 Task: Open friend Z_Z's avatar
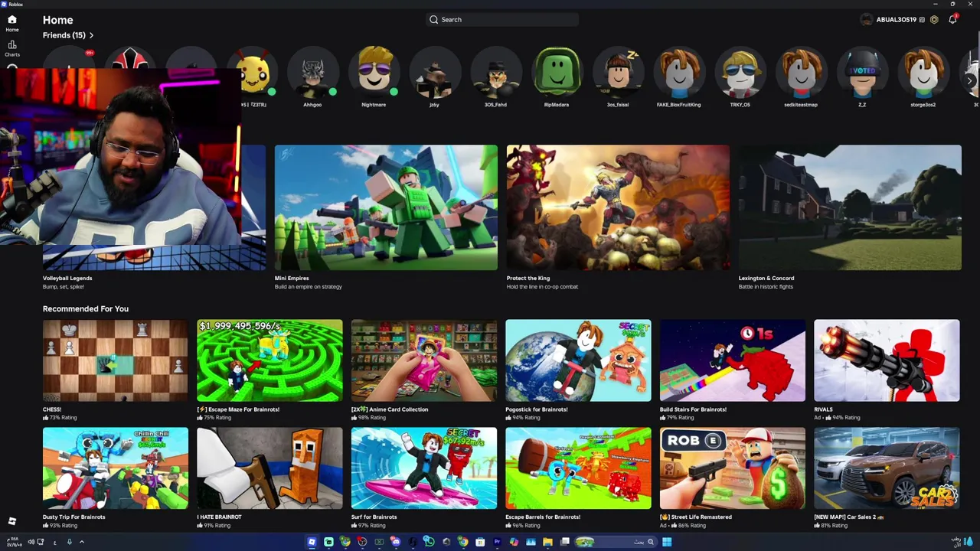862,73
